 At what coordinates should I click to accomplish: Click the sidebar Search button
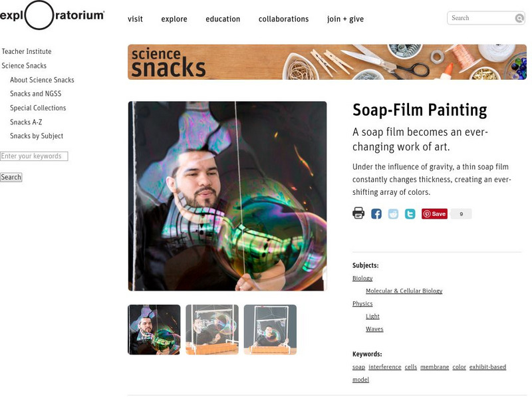[x=11, y=177]
